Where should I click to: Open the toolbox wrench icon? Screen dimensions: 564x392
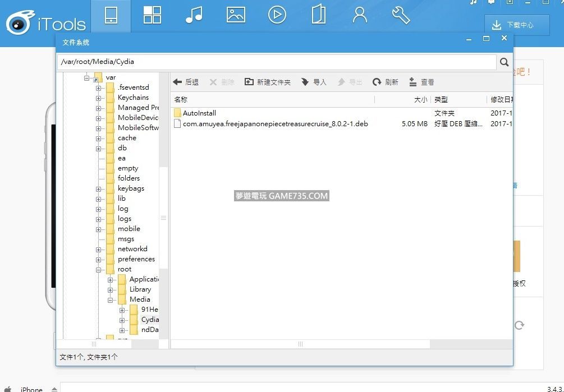coord(401,15)
